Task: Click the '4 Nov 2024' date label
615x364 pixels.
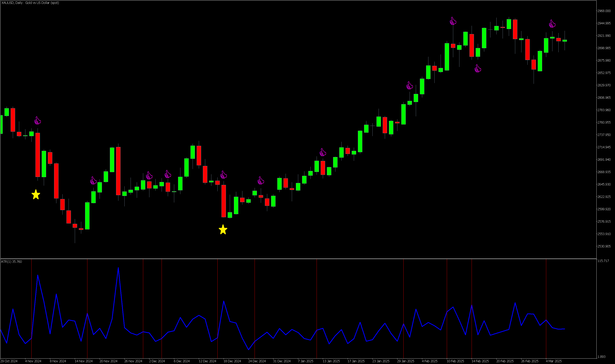Action: (33, 361)
